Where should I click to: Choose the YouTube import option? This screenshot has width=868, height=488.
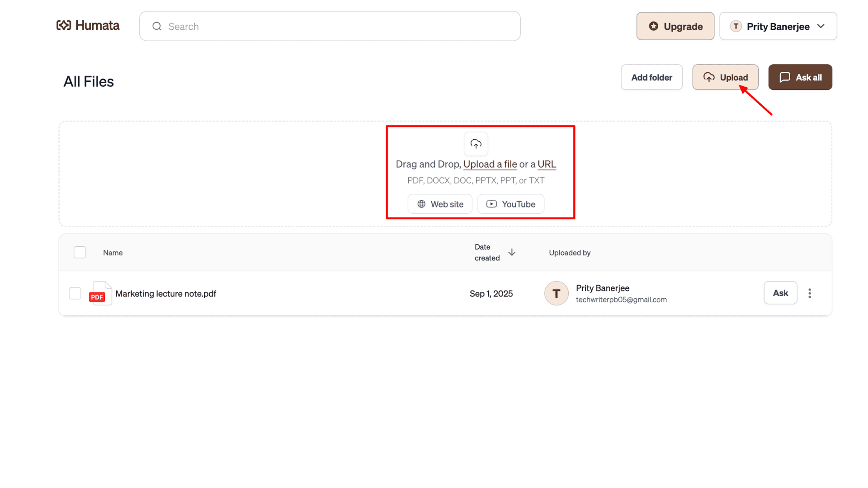510,204
